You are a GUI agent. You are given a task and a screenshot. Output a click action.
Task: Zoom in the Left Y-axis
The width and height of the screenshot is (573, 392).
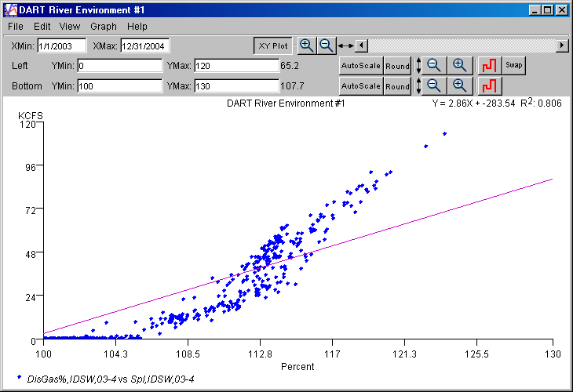pyautogui.click(x=460, y=65)
